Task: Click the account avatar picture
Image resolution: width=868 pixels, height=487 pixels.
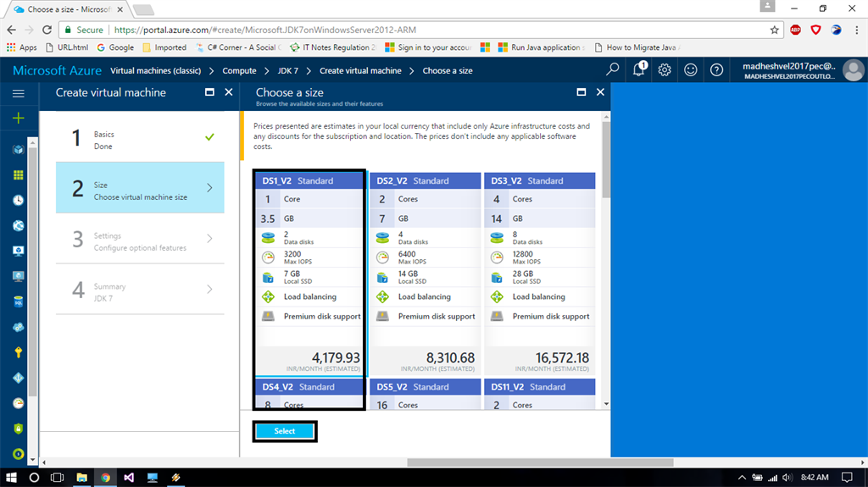Action: [853, 70]
